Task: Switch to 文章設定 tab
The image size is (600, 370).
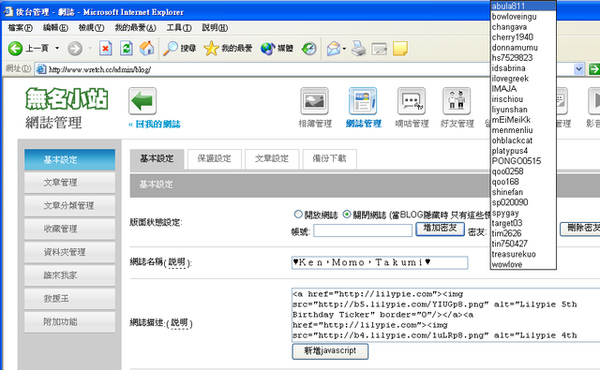Action: (272, 159)
